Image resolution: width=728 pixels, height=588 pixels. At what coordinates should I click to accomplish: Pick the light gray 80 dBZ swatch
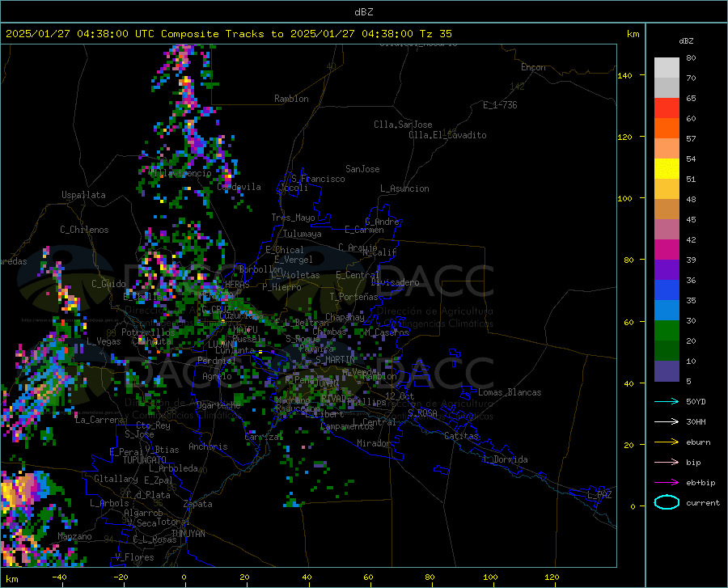pos(667,68)
